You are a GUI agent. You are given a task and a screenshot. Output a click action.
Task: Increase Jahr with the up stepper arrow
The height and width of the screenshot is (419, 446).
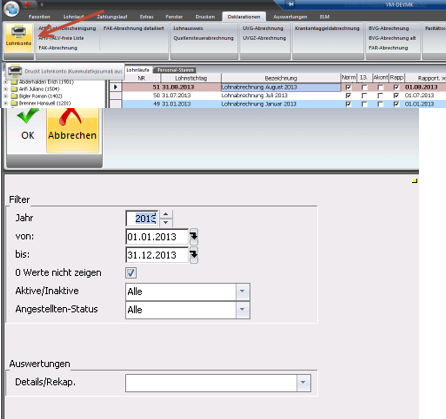166,214
